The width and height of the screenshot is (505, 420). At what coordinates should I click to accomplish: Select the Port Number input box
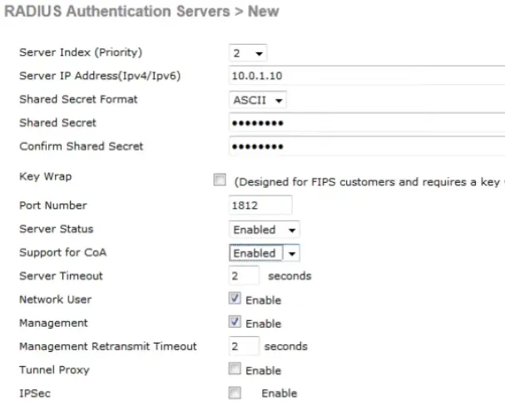[260, 205]
